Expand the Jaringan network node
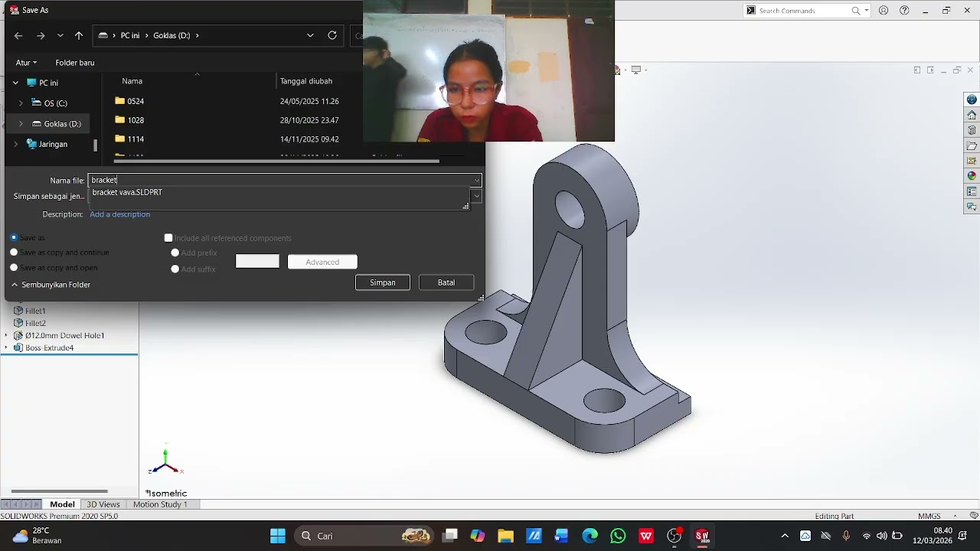This screenshot has height=551, width=980. click(15, 144)
